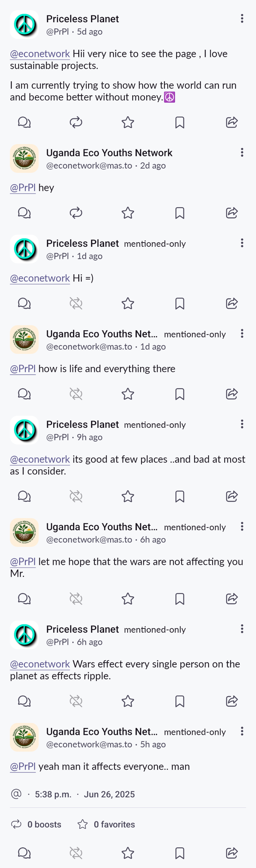Open more options on the 9h ago post

[x=242, y=424]
